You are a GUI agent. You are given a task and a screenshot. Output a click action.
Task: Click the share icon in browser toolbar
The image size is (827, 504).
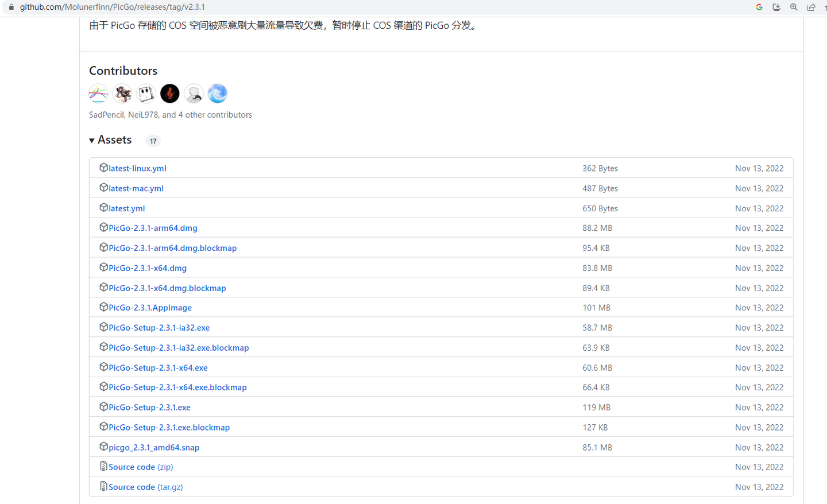[811, 7]
